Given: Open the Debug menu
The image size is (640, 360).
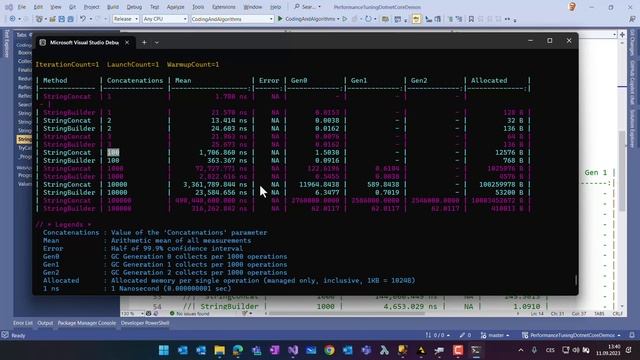Looking at the screenshot, I should (134, 7).
